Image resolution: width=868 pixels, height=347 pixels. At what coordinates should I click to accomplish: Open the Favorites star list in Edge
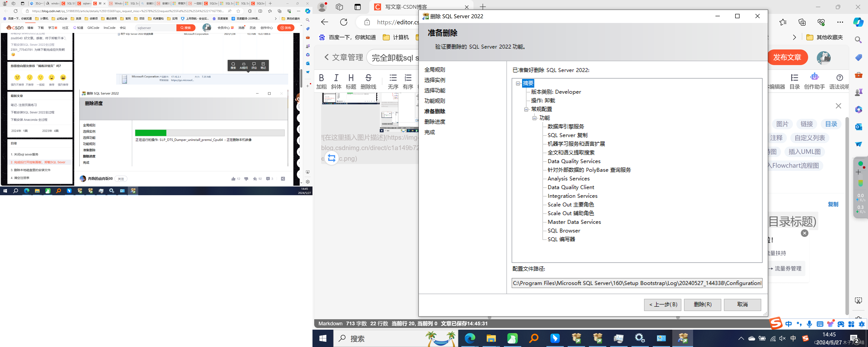[783, 22]
